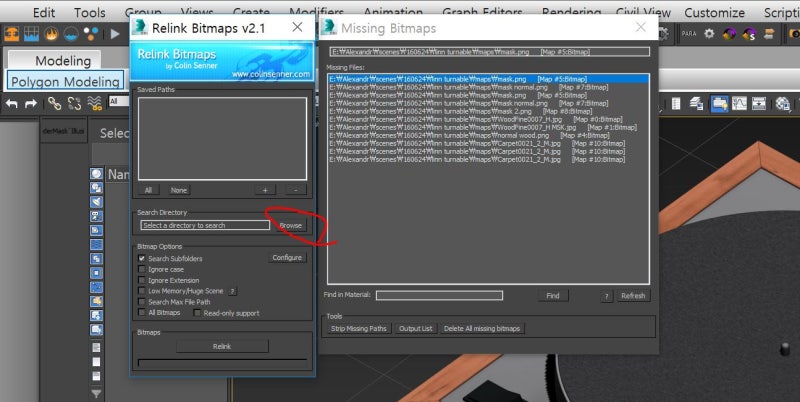The width and height of the screenshot is (800, 402).
Task: Open the All selection filter dropdown
Action: [119, 102]
